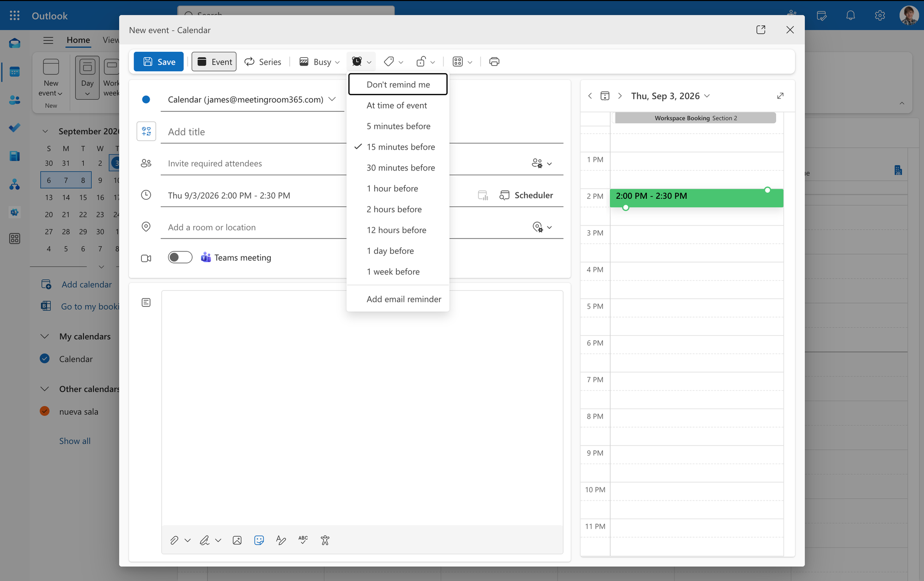Image resolution: width=924 pixels, height=581 pixels.
Task: Open Mail in the left sidebar
Action: [15, 43]
